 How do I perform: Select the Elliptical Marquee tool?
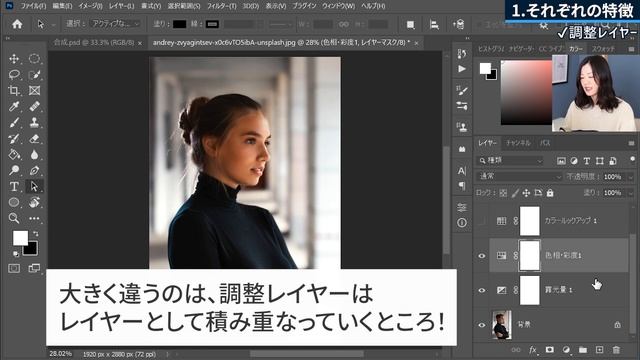(x=34, y=59)
